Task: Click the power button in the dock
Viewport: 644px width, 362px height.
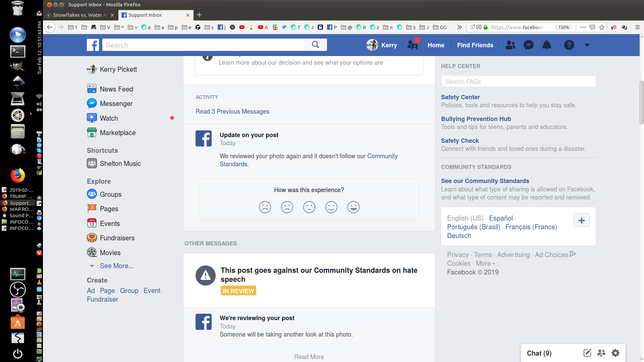Action: pos(17,353)
